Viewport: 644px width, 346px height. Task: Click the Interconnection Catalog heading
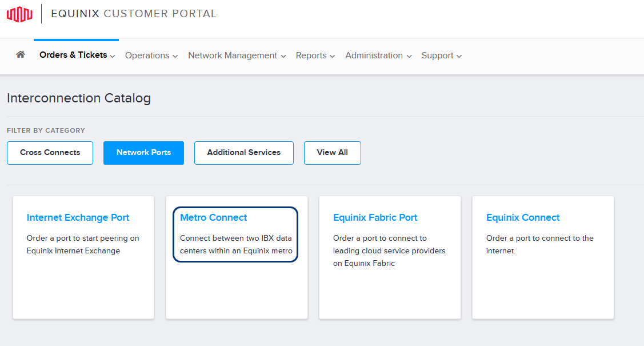click(x=79, y=98)
